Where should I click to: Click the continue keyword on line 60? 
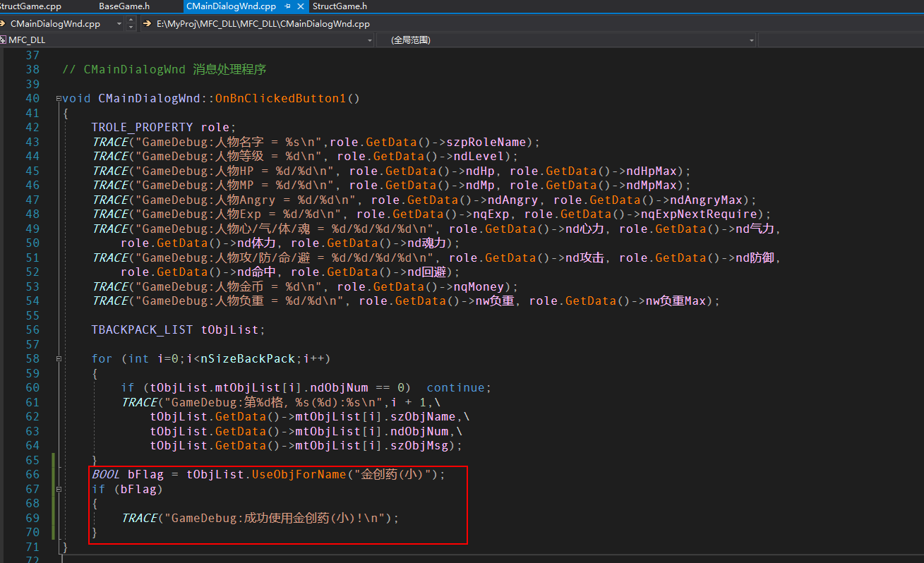point(455,387)
